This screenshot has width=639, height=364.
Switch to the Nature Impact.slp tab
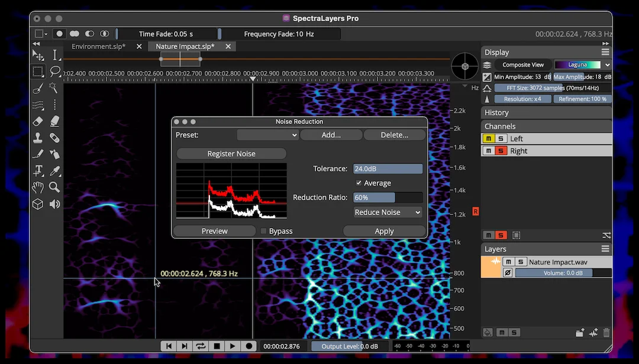(x=185, y=47)
